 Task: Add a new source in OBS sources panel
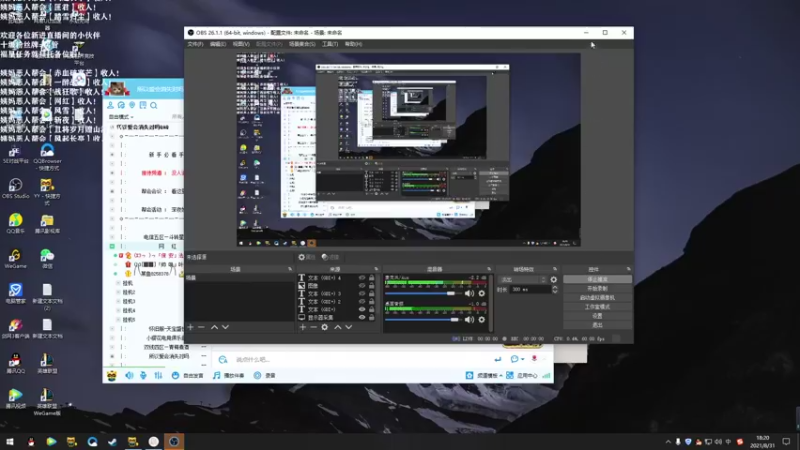[x=303, y=327]
